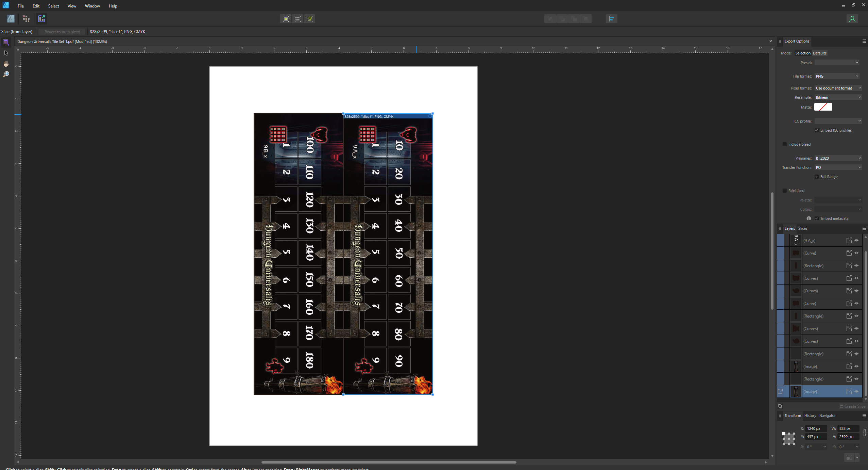Click the metadata info icon
Screen dimensions: 868x470
pos(809,218)
